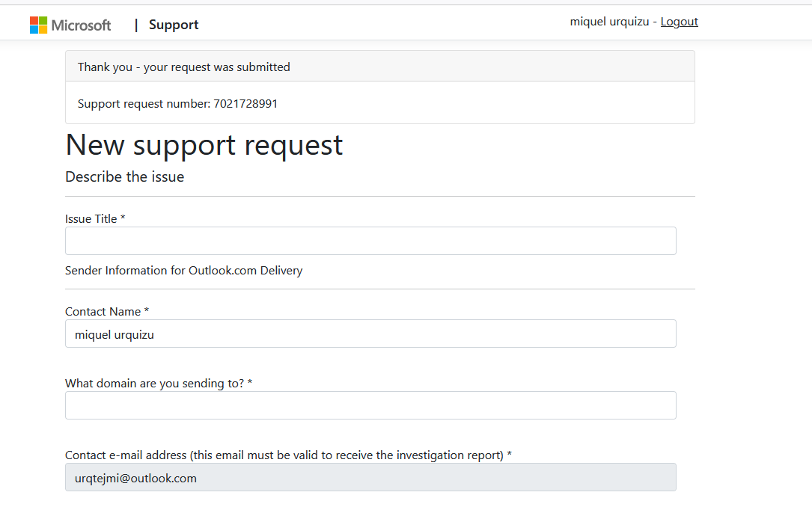Screen dimensions: 812x507
Task: Open the Support link in header
Action: pos(174,25)
